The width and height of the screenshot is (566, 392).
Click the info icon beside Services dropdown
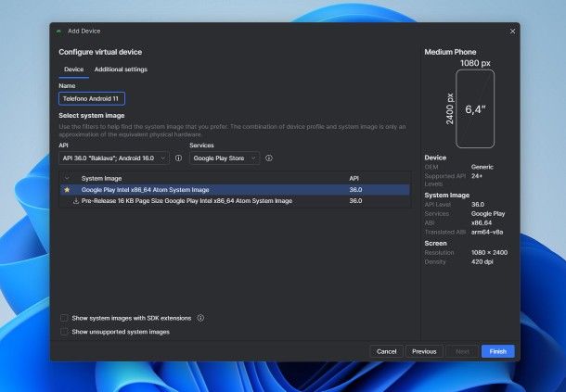click(268, 158)
